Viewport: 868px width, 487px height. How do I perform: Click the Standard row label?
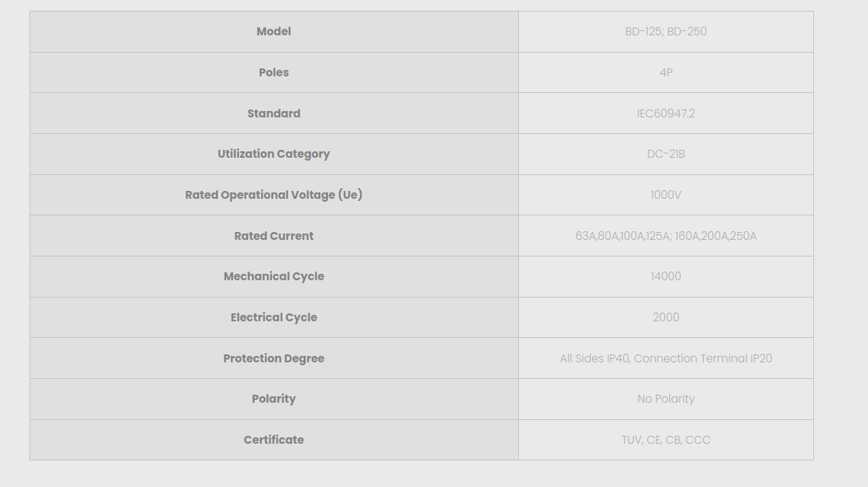tap(273, 113)
